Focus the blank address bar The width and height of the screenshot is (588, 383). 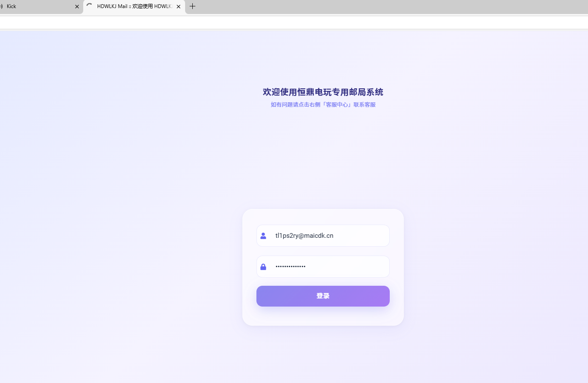pos(294,23)
